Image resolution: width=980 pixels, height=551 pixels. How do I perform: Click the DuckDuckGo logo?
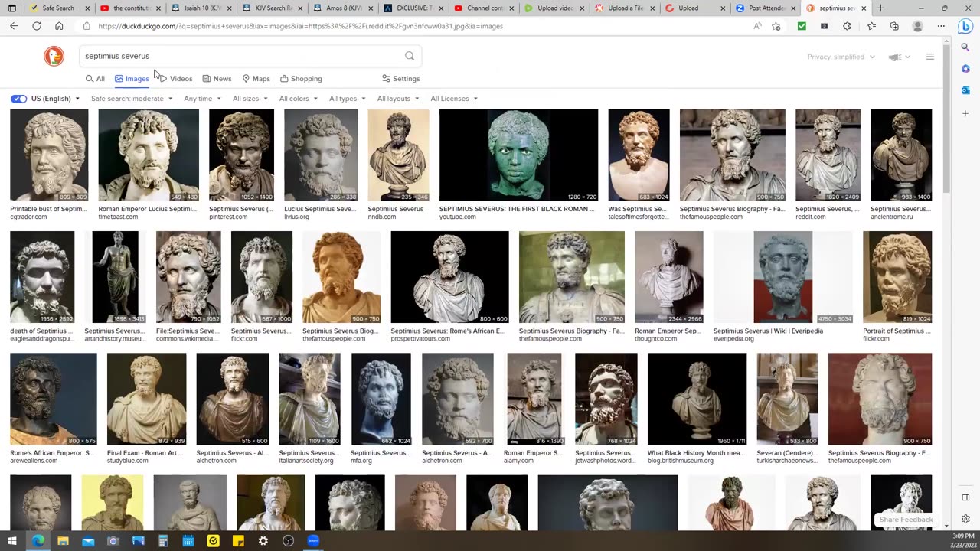pos(54,56)
